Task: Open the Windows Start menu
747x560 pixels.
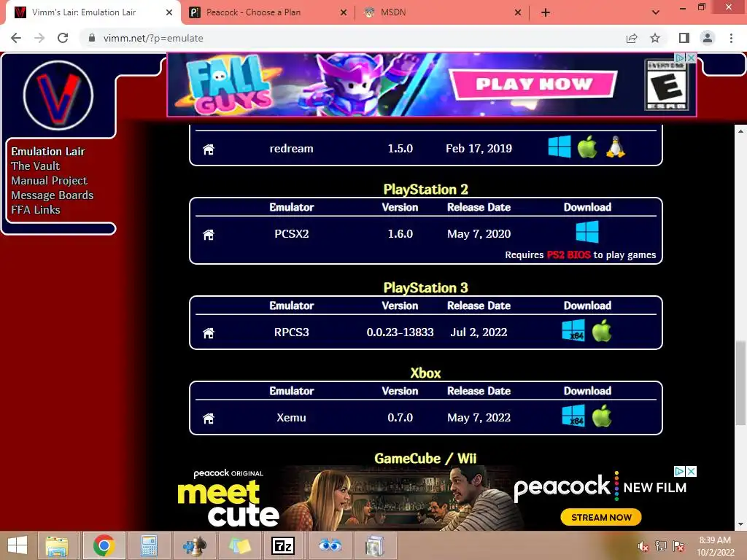Action: click(18, 545)
